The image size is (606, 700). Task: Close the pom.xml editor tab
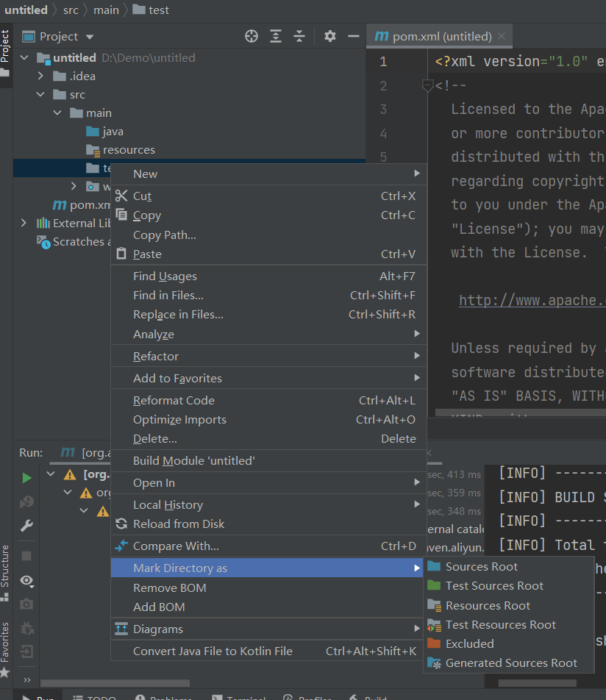pyautogui.click(x=502, y=36)
